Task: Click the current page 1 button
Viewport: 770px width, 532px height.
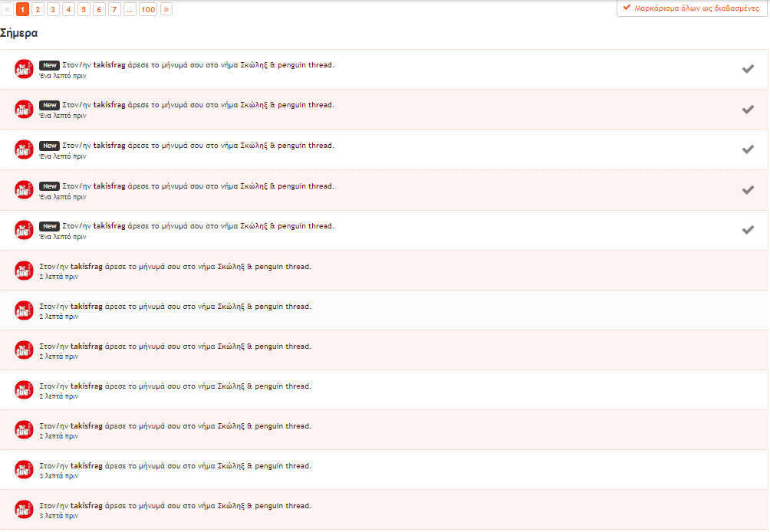Action: [22, 9]
